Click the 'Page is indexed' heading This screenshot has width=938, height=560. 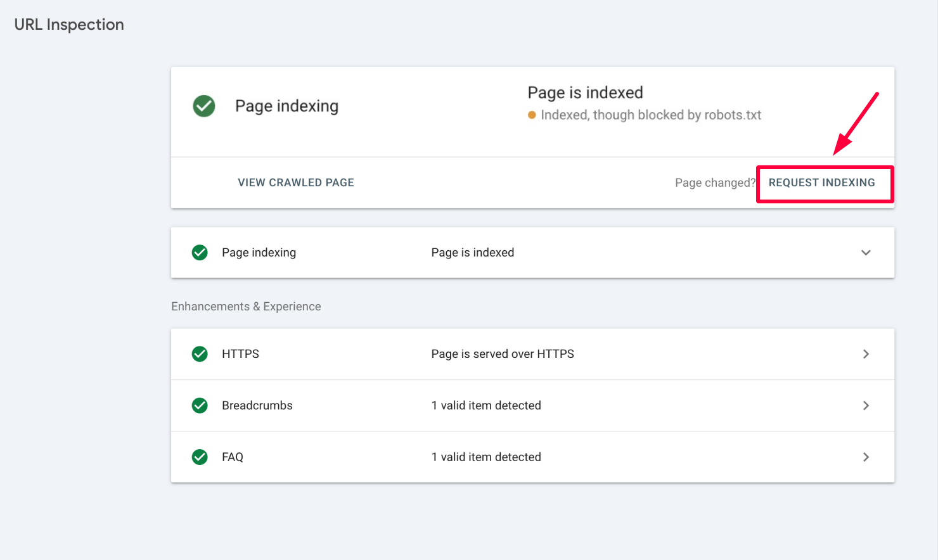tap(585, 92)
